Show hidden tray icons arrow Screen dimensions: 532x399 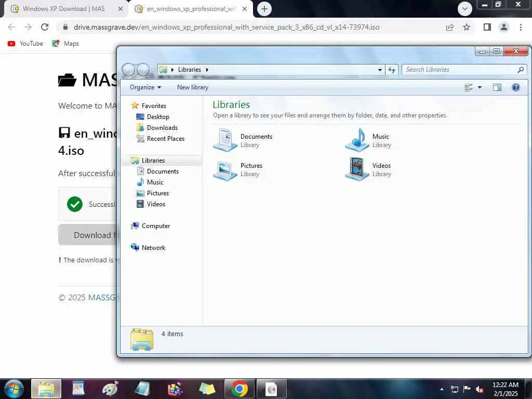tap(442, 389)
